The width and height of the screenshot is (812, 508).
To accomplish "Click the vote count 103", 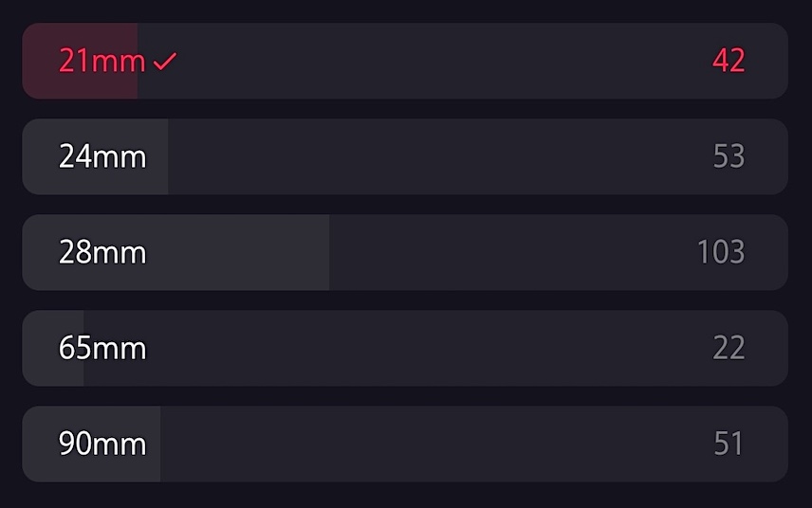I will (720, 252).
